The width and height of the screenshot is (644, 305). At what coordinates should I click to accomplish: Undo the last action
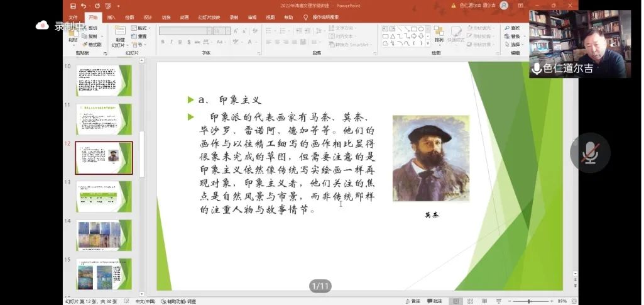[84, 6]
